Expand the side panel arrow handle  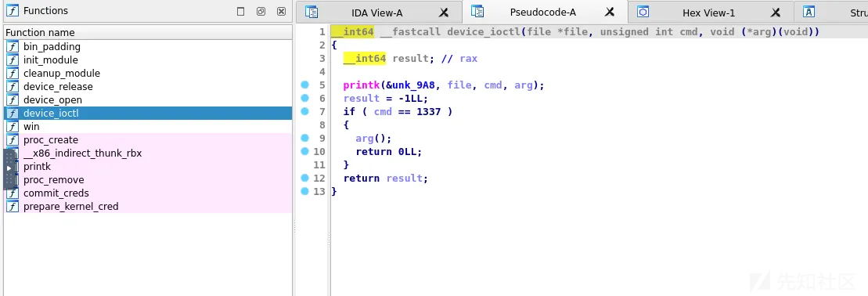tap(9, 168)
